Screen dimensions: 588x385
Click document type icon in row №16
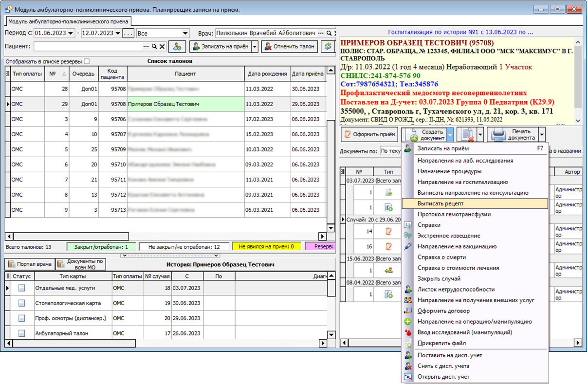[x=389, y=246]
